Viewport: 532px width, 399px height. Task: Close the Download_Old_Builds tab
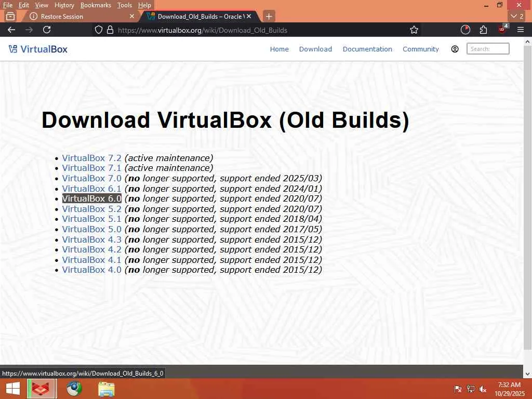coord(249,16)
